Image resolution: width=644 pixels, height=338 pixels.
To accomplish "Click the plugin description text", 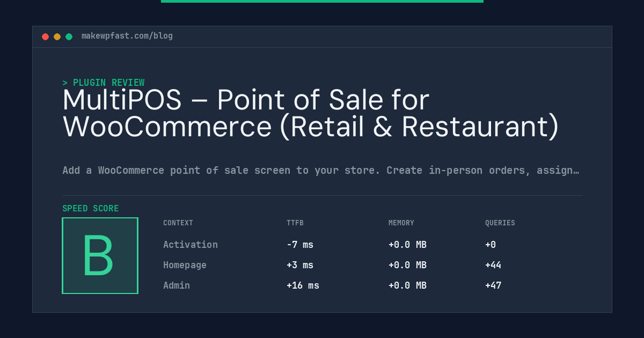I will [320, 171].
